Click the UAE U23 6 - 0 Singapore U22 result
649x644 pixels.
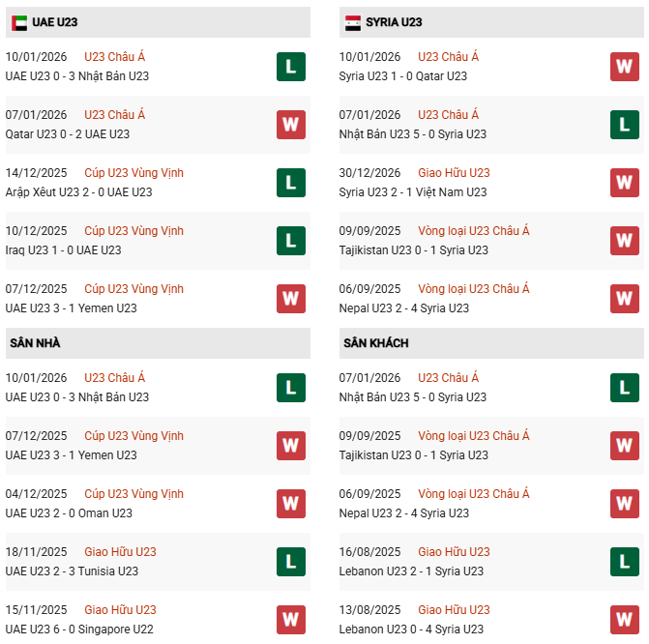[x=79, y=629]
